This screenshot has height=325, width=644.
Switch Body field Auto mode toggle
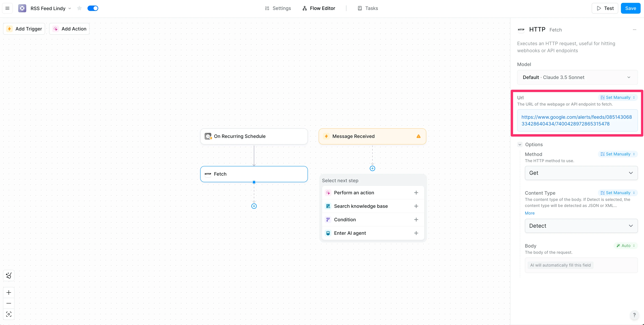click(625, 246)
